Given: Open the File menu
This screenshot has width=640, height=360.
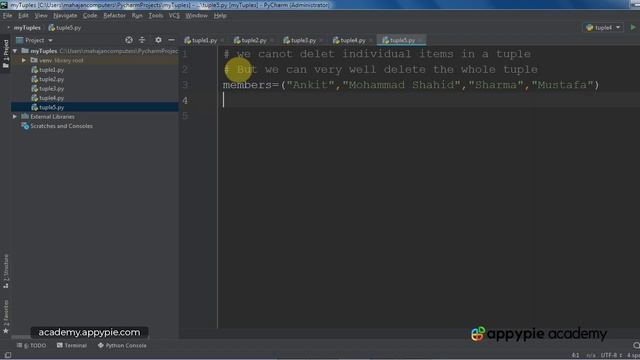Looking at the screenshot, I should (x=7, y=16).
